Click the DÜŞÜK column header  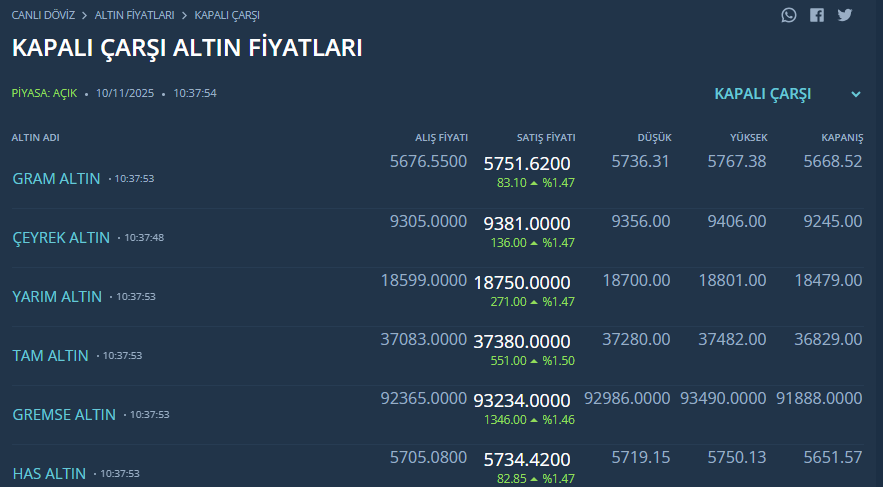point(654,137)
